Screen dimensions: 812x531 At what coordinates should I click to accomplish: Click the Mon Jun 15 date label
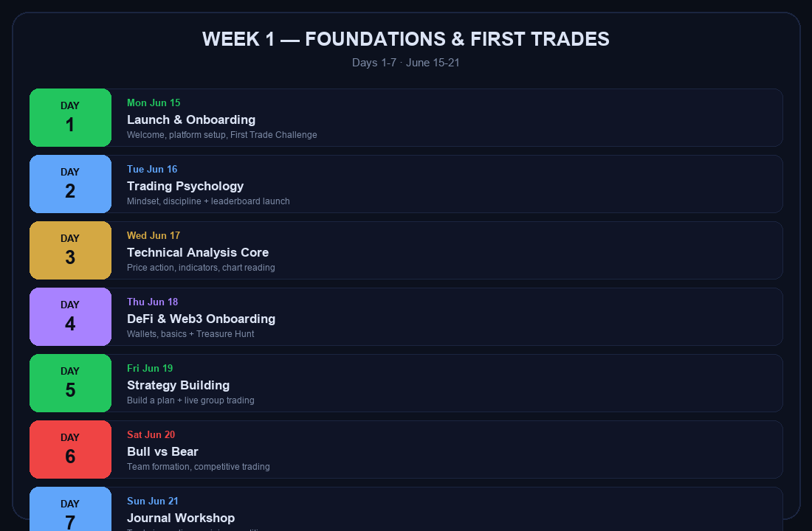point(154,103)
